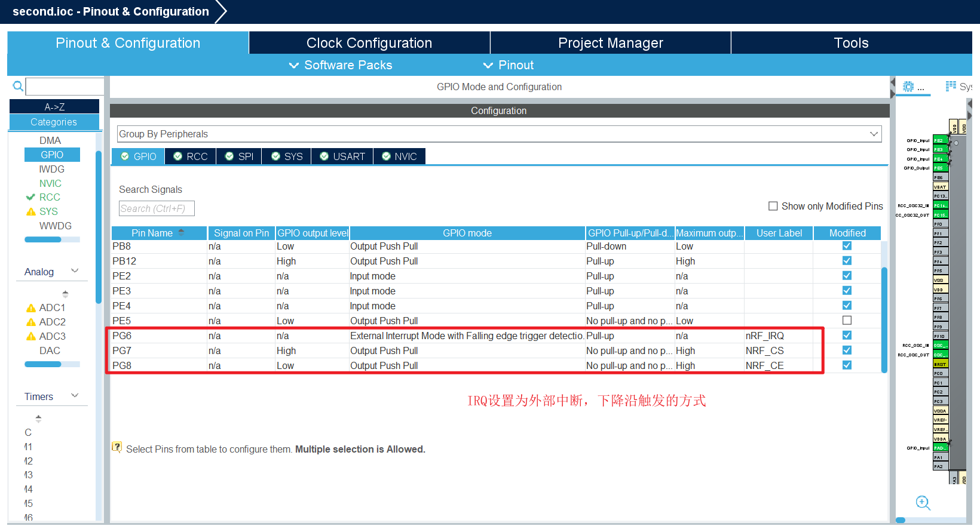Toggle Modified checkbox for PG7 row
This screenshot has height=532, width=980.
click(847, 350)
